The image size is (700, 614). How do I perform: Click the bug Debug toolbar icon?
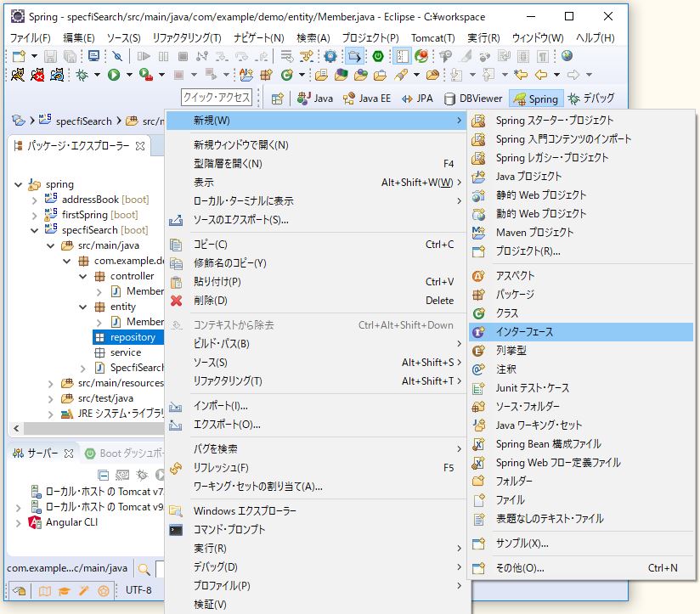tap(82, 75)
